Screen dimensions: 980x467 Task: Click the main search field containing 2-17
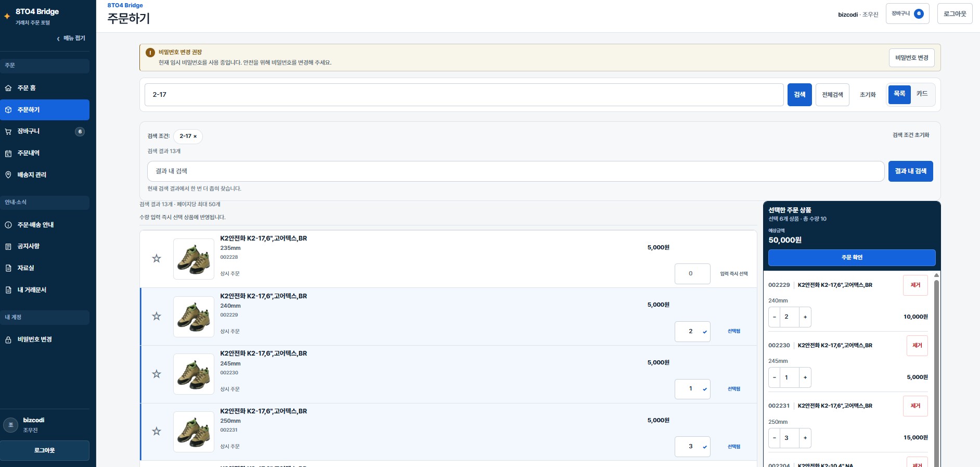pyautogui.click(x=464, y=95)
